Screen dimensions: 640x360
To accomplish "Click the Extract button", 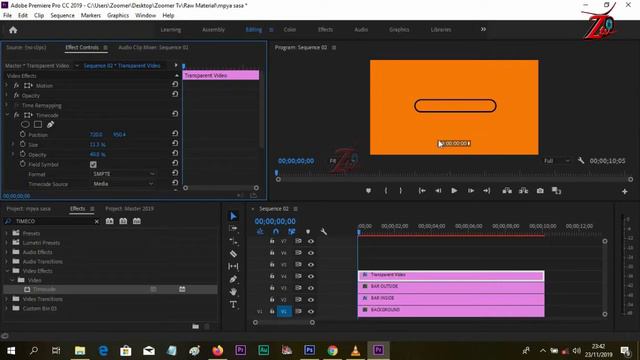I will 523,191.
